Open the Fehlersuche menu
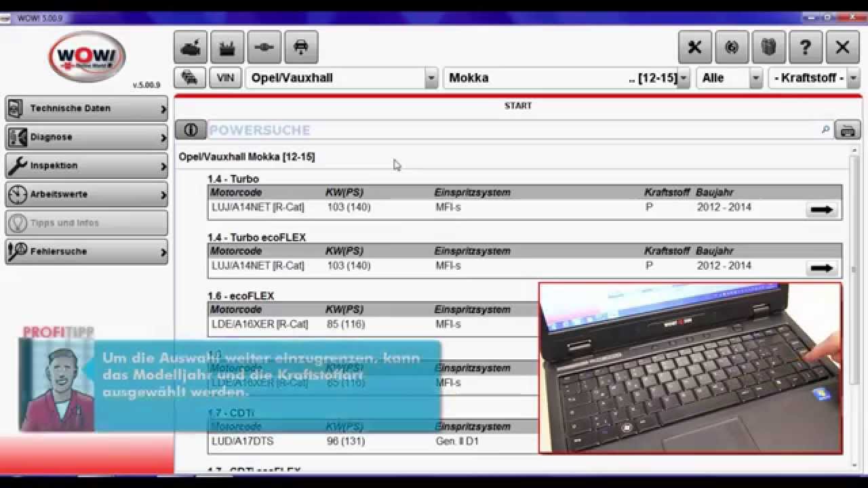This screenshot has height=488, width=868. (x=86, y=251)
